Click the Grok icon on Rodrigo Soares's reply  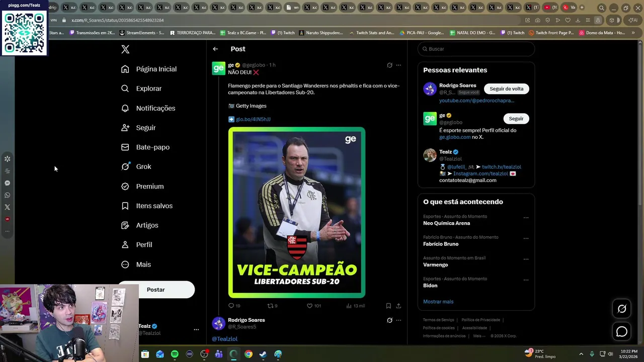click(389, 320)
